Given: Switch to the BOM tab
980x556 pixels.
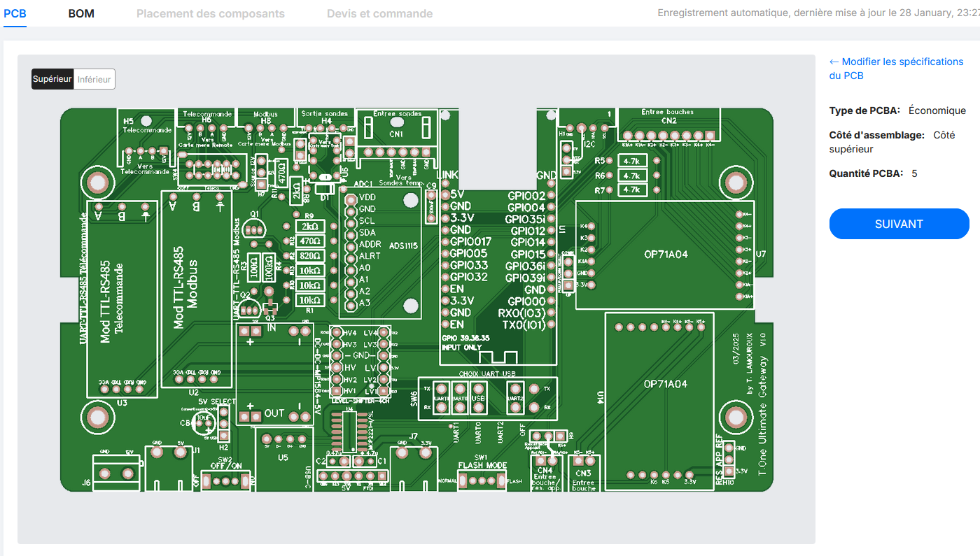Looking at the screenshot, I should pyautogui.click(x=81, y=13).
